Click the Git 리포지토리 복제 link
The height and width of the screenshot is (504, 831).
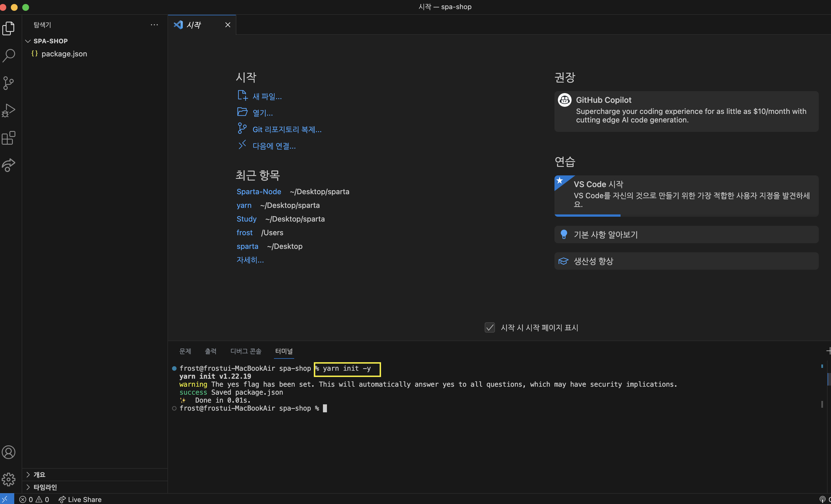point(287,130)
